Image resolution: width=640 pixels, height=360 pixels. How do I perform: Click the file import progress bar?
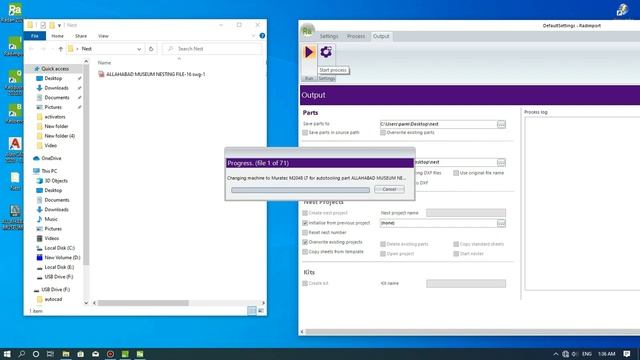(x=300, y=190)
